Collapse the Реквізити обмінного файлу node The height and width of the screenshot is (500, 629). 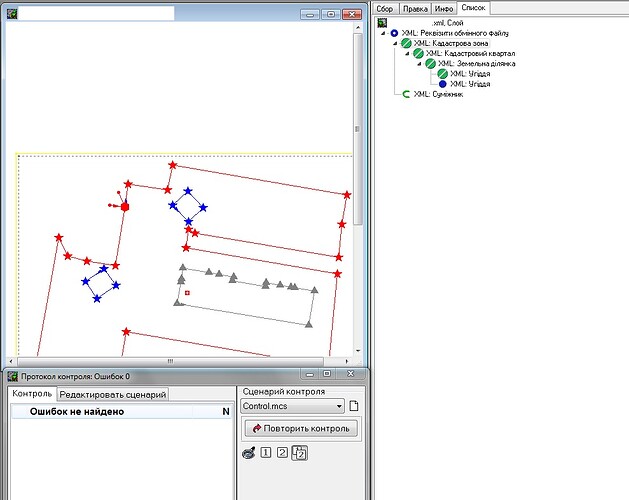383,33
